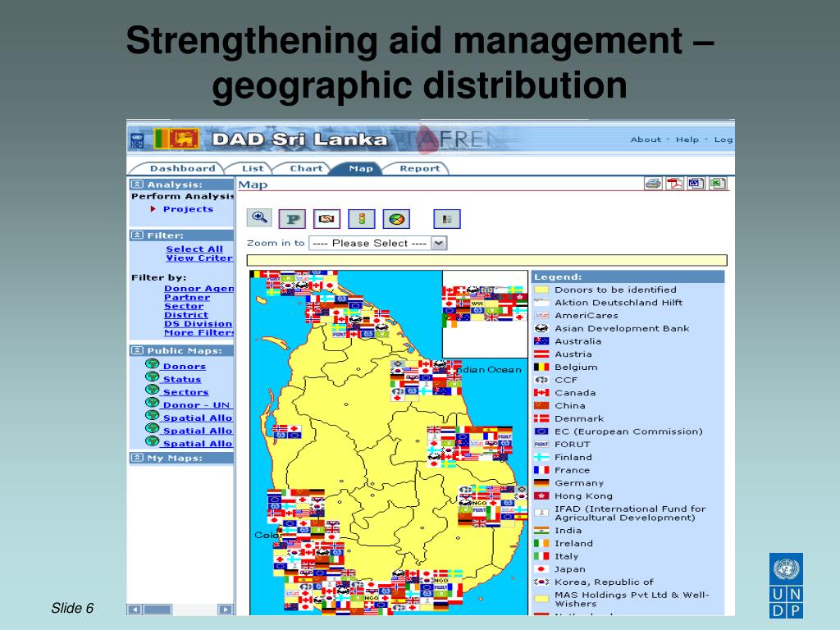Screen dimensions: 840x630
Task: Filter by District
Action: tap(186, 315)
